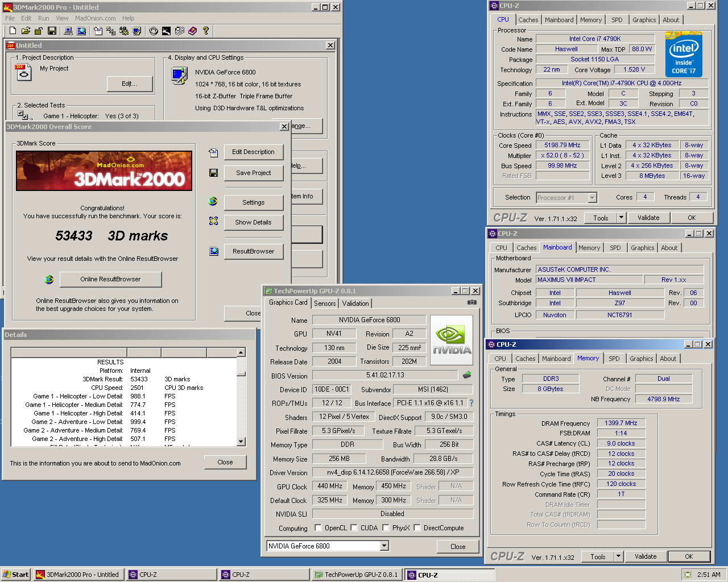Click the "5198.79 MHz" Core Speed value
Image resolution: width=728 pixels, height=582 pixels.
point(562,145)
